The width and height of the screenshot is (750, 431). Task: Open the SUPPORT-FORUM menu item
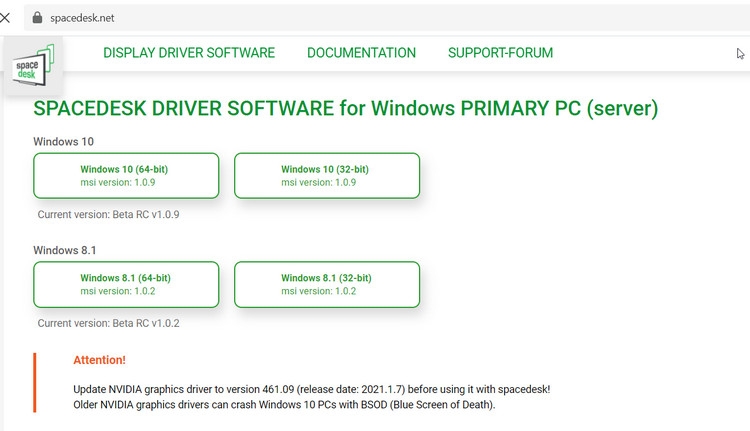click(x=500, y=53)
